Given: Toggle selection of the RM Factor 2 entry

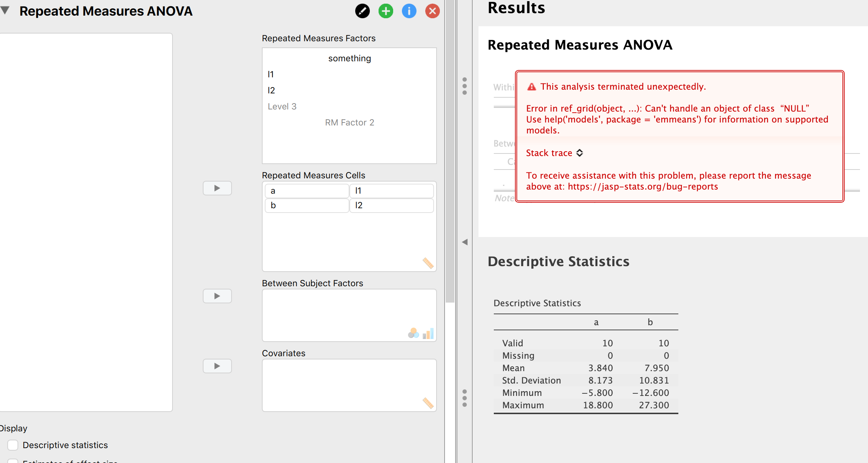Looking at the screenshot, I should point(349,122).
